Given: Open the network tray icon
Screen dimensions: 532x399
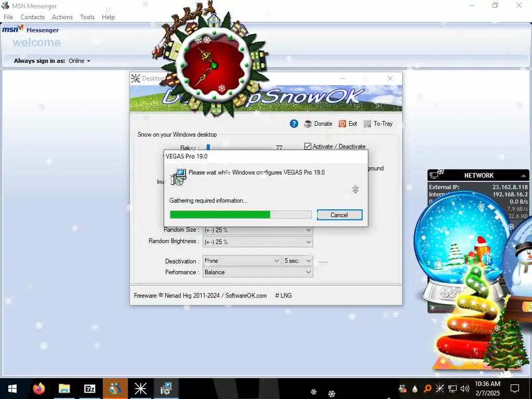Looking at the screenshot, I should point(453,389).
